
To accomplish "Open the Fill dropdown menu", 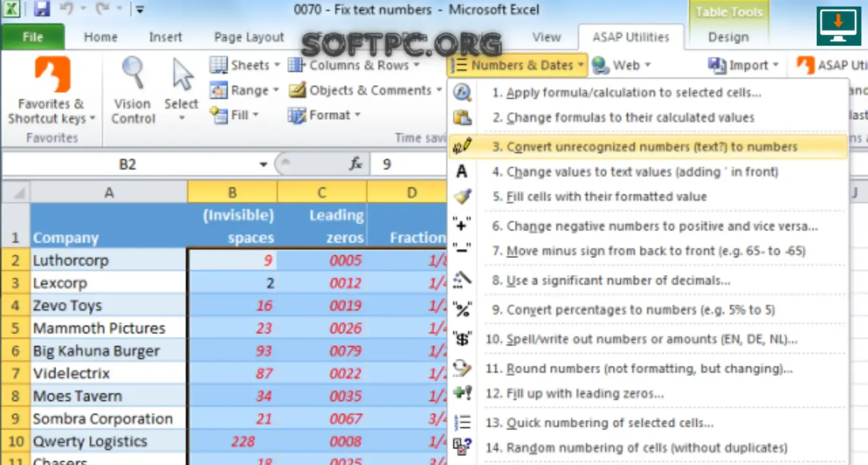I will pos(234,115).
